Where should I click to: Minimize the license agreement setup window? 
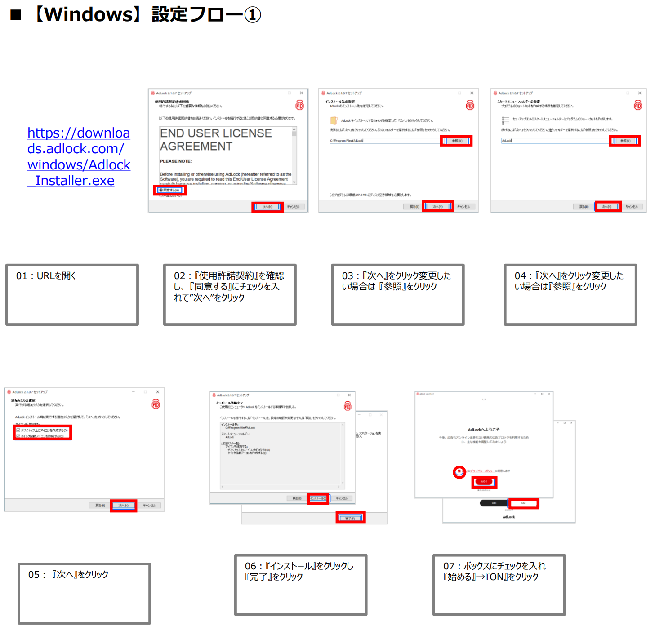[x=277, y=93]
